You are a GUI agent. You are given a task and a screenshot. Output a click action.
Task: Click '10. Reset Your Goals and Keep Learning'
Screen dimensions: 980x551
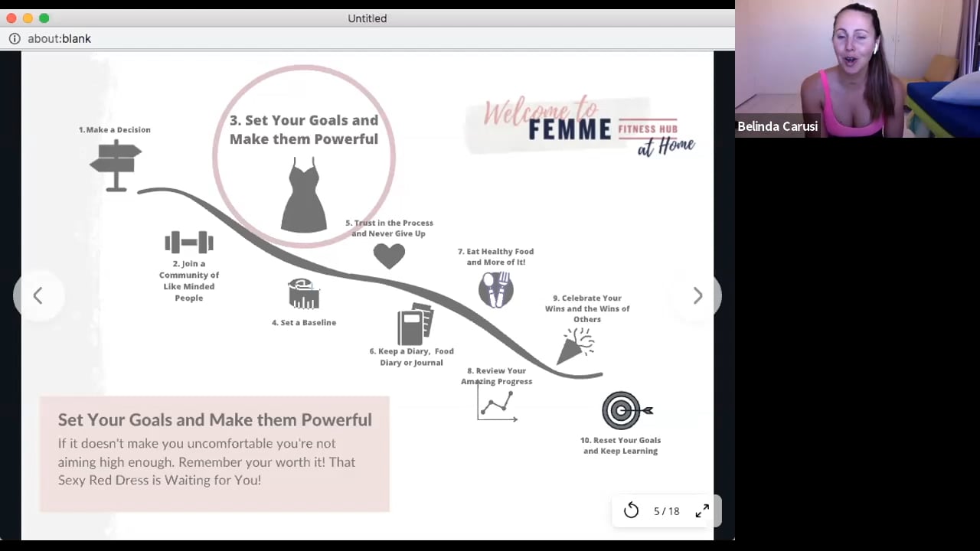(620, 445)
